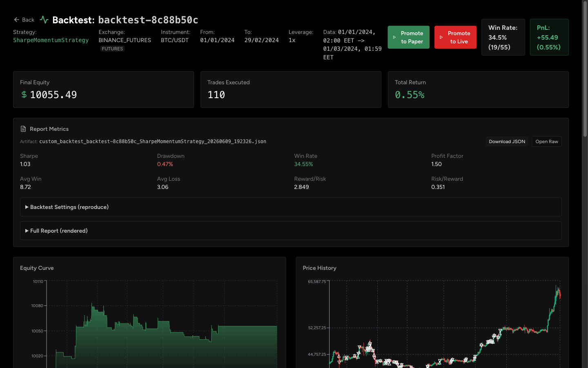The width and height of the screenshot is (588, 368).
Task: Expand Backtest Settings (reproduce) section
Action: [x=291, y=207]
